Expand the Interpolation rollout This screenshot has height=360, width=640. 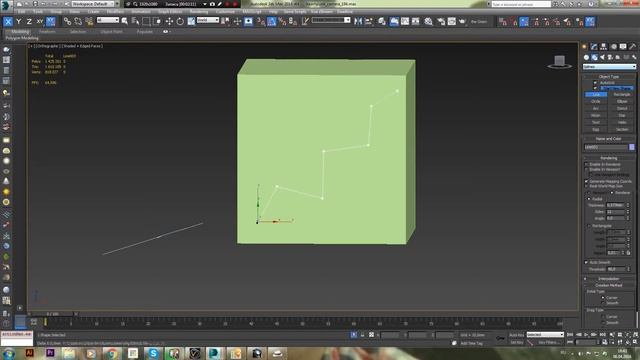click(x=609, y=279)
